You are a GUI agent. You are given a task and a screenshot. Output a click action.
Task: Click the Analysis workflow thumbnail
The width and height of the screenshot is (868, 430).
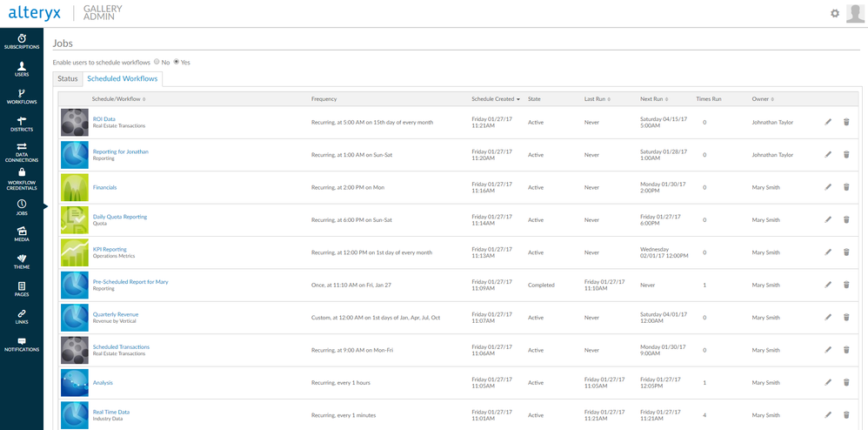tap(74, 382)
